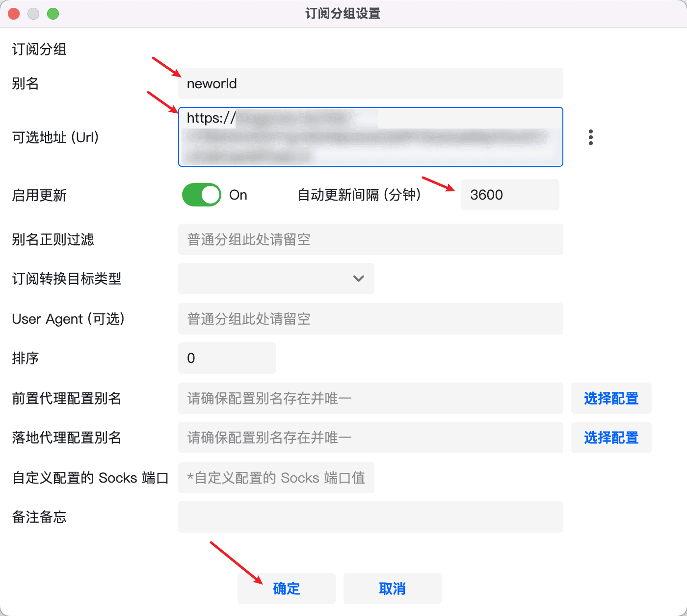Open the 订阅转换目标类型 dropdown
Screen dimensions: 687x616
(276, 279)
